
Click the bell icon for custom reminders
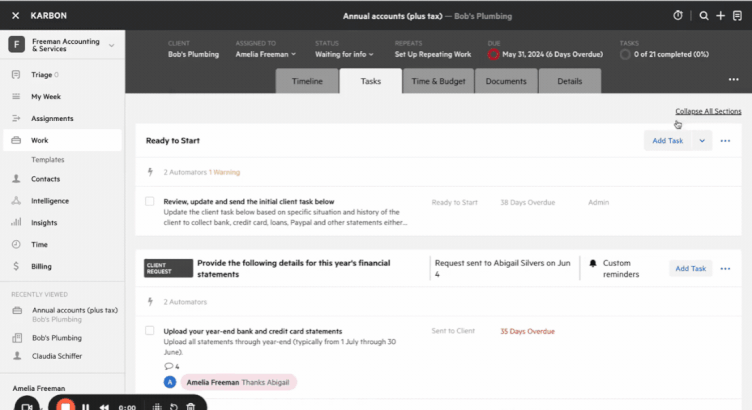point(592,263)
